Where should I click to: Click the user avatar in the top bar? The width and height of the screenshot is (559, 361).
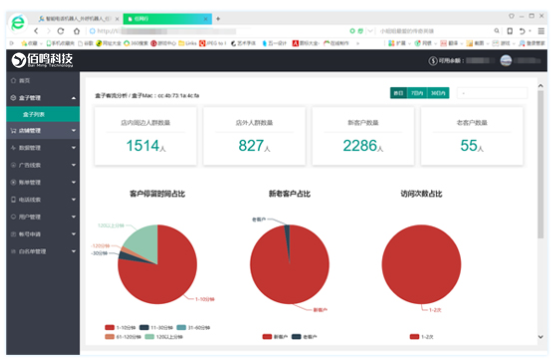tap(506, 61)
